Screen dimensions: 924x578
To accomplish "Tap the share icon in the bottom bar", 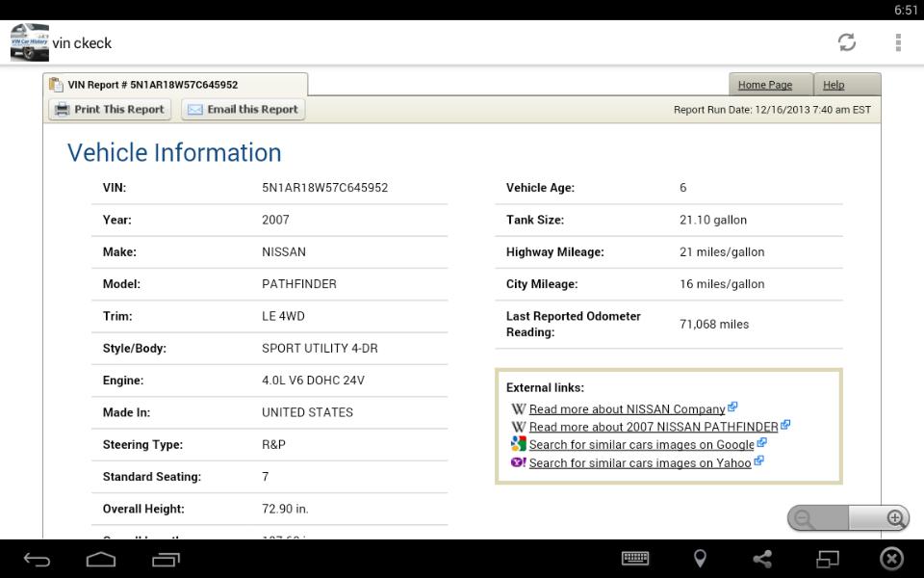I will 762,559.
